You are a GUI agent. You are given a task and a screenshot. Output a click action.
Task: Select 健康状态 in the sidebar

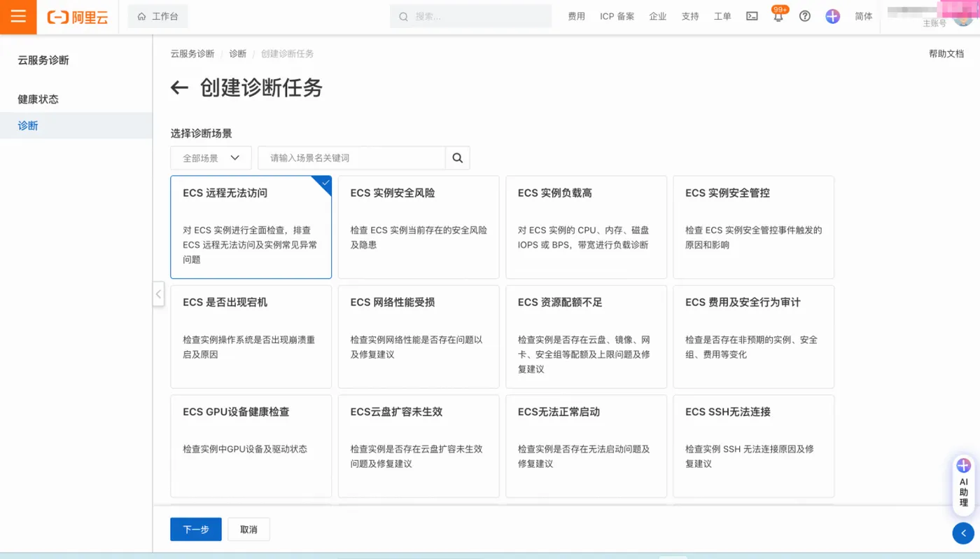[76, 99]
